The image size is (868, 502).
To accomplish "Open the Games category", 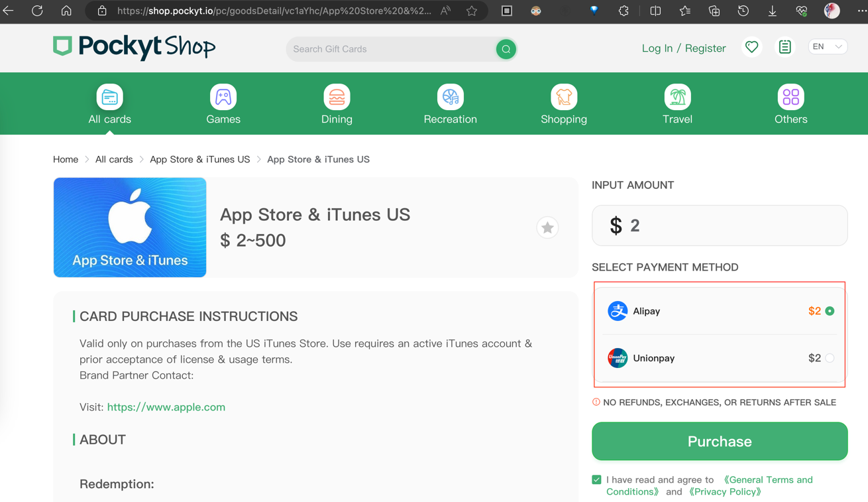I will pos(223,105).
